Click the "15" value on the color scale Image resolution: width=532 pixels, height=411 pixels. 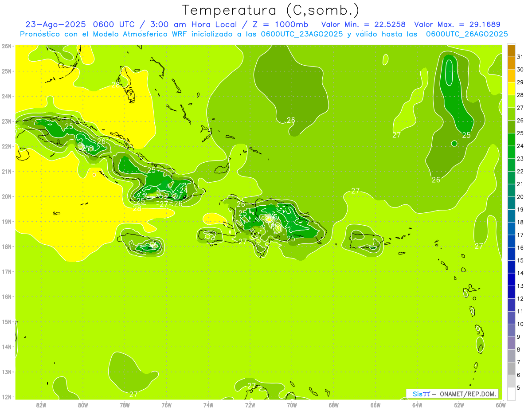pyautogui.click(x=520, y=260)
